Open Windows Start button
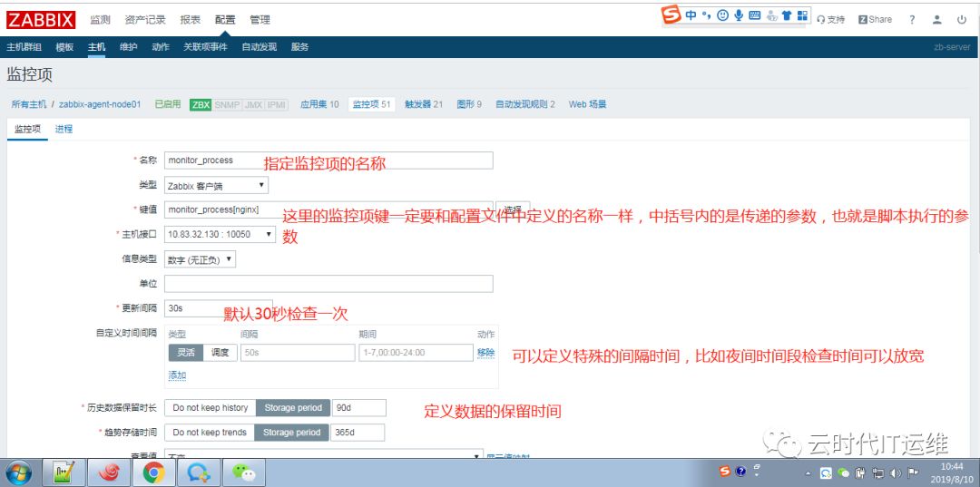 click(18, 472)
